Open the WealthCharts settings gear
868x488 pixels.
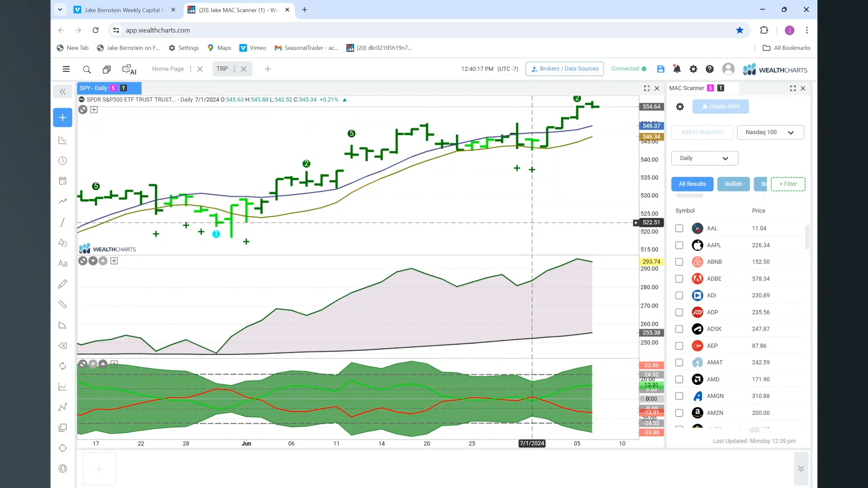[693, 69]
